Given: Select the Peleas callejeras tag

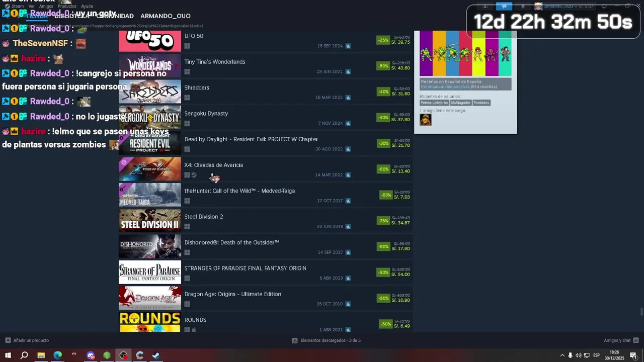Looking at the screenshot, I should [x=434, y=103].
